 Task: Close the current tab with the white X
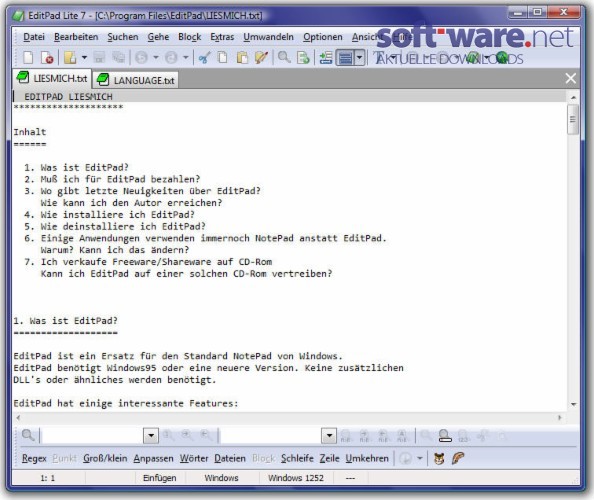click(571, 78)
